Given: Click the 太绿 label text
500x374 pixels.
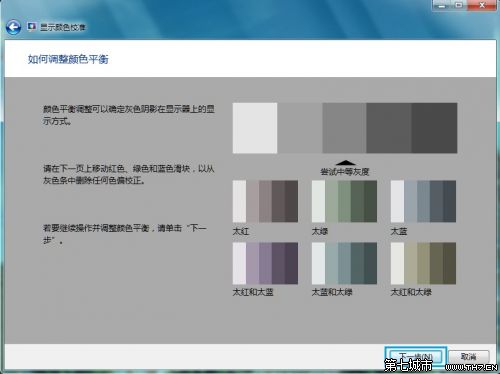Looking at the screenshot, I should [x=320, y=231].
